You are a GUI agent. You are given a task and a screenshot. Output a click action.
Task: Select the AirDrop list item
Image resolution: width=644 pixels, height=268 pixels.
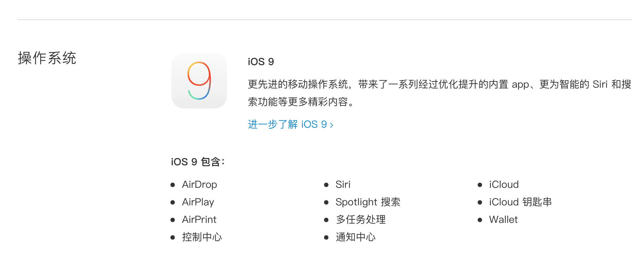199,184
